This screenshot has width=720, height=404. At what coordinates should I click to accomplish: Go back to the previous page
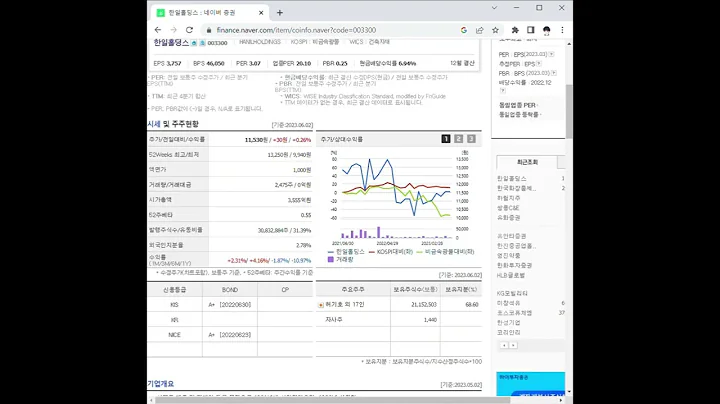(x=158, y=30)
